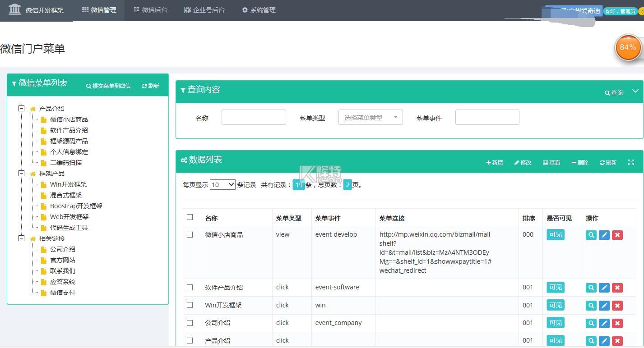Click the 名称 search input field
The height and width of the screenshot is (348, 644).
point(254,117)
